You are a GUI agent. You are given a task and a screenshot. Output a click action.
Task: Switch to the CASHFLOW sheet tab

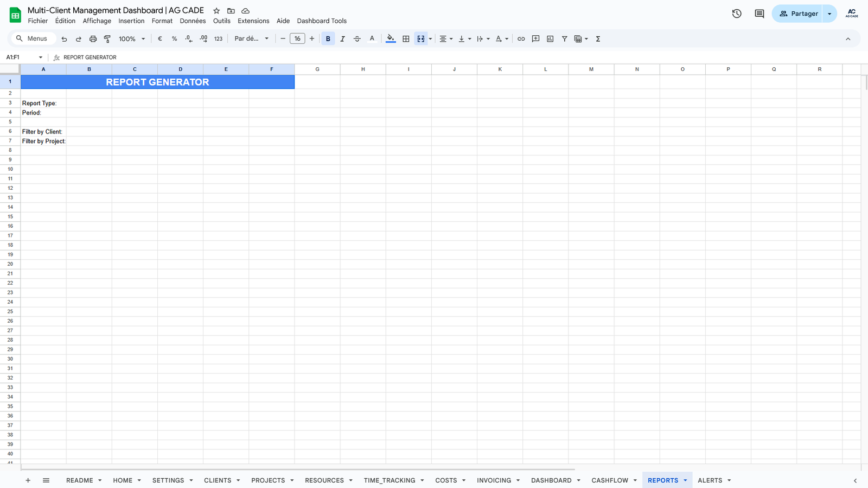point(609,480)
